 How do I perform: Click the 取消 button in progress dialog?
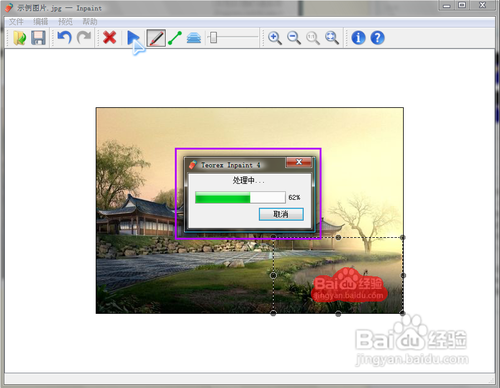[x=281, y=214]
